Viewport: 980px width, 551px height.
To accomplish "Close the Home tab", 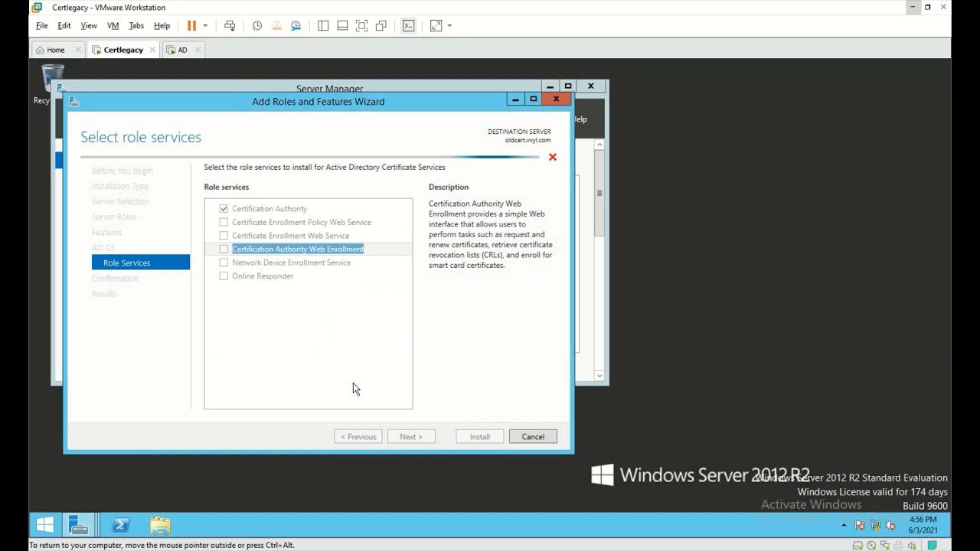I will [77, 50].
